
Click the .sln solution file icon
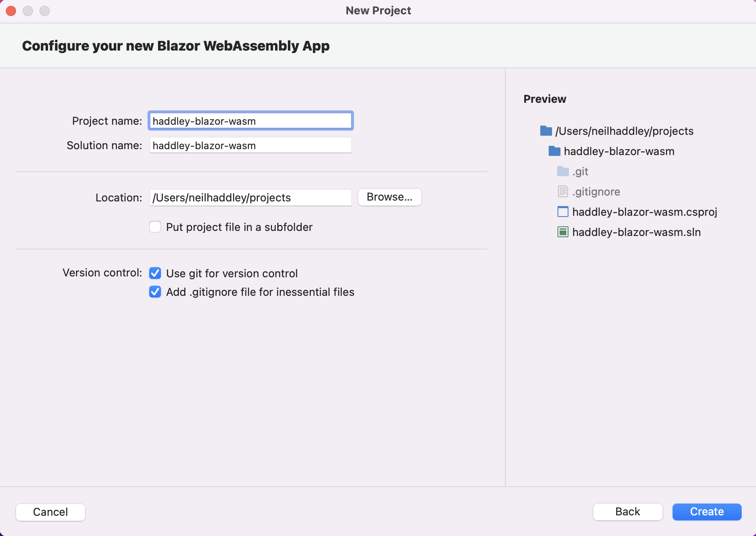[563, 232]
